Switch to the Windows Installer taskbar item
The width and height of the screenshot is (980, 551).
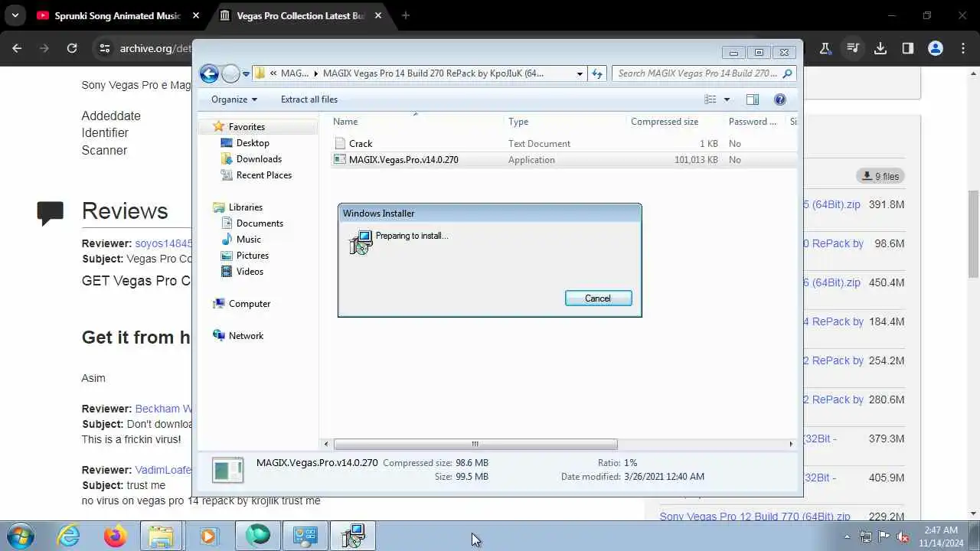(352, 536)
